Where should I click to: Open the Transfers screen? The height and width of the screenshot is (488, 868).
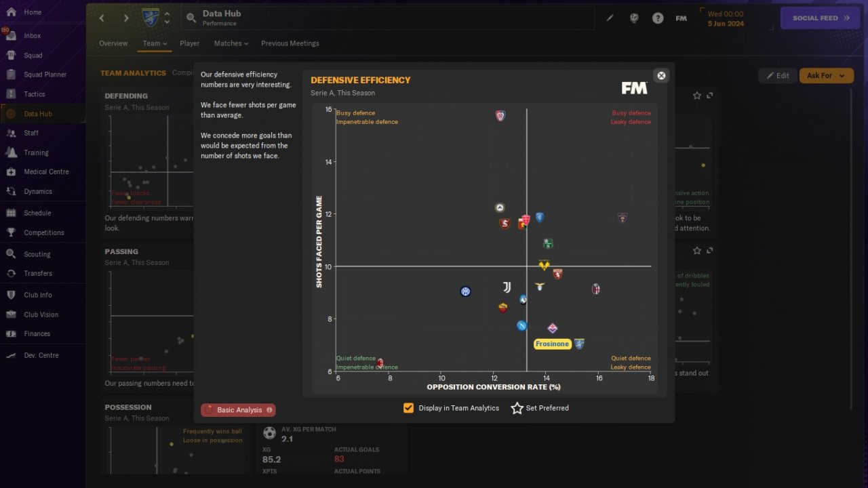click(x=38, y=273)
